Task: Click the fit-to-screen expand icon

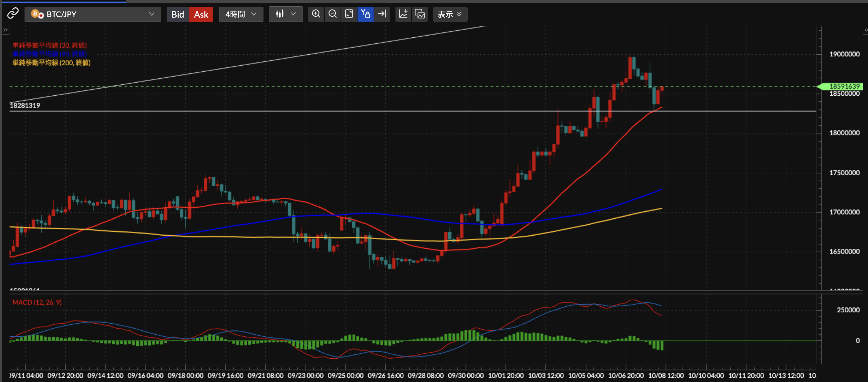Action: click(349, 14)
